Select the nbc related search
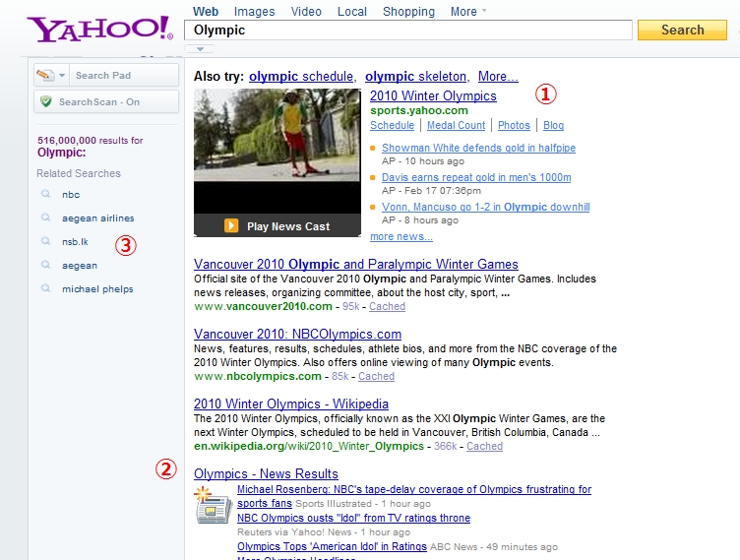 click(71, 195)
